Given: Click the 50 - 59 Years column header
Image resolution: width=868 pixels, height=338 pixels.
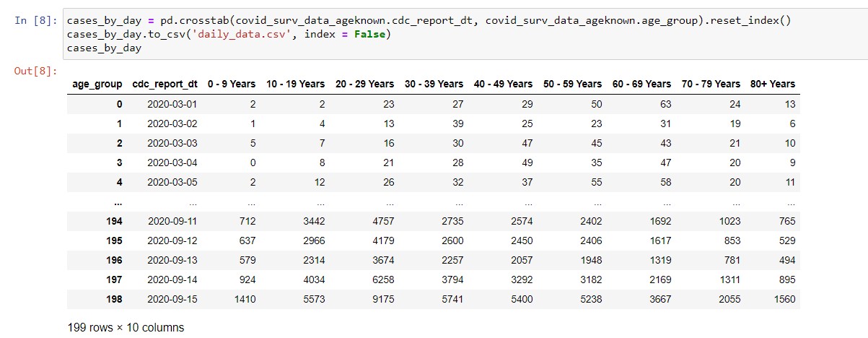Looking at the screenshot, I should [572, 84].
